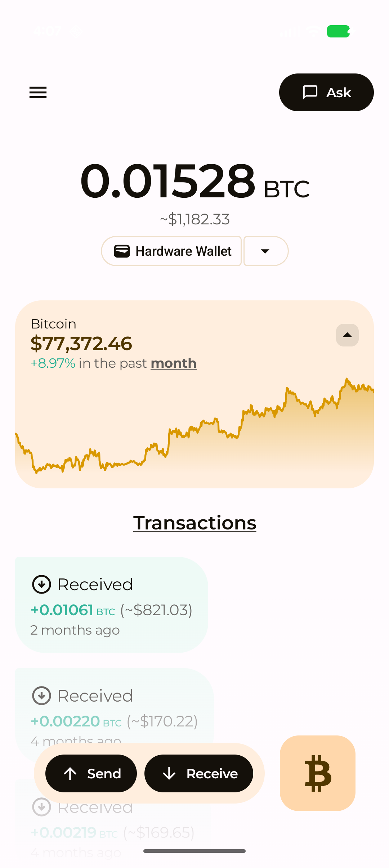Viewport: 389px width, 868px height.
Task: Collapse the Bitcoin price chart panel
Action: click(x=347, y=335)
